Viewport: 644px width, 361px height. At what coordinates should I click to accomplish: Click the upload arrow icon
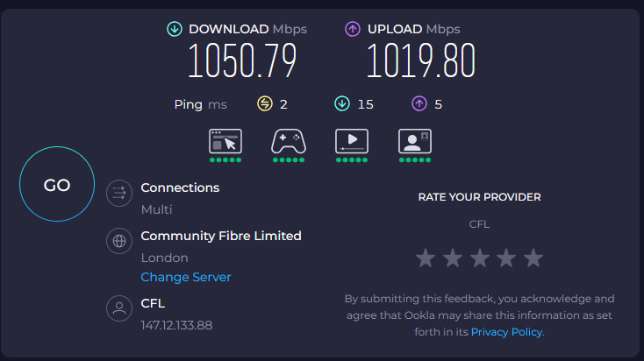pos(353,30)
